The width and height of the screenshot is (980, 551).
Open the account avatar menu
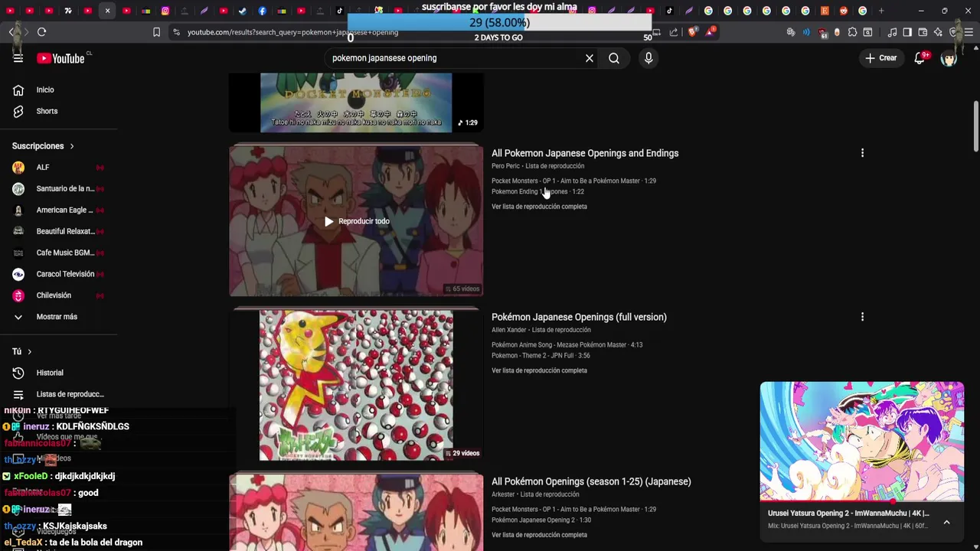pos(949,58)
